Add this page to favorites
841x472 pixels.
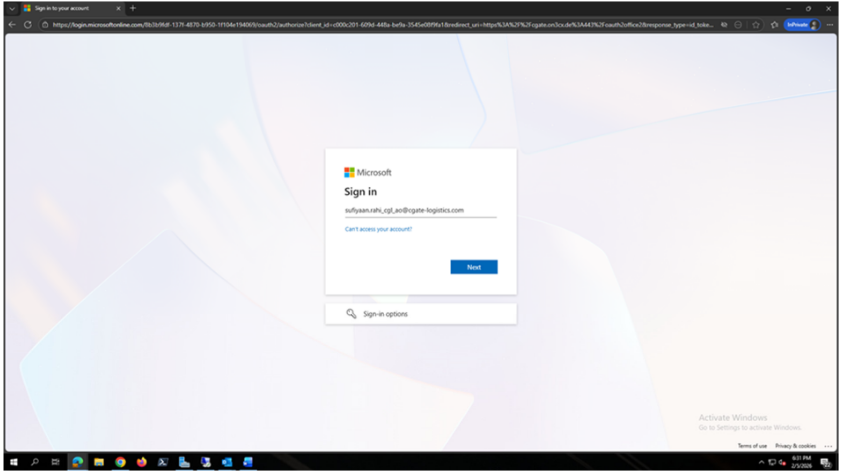tap(756, 24)
